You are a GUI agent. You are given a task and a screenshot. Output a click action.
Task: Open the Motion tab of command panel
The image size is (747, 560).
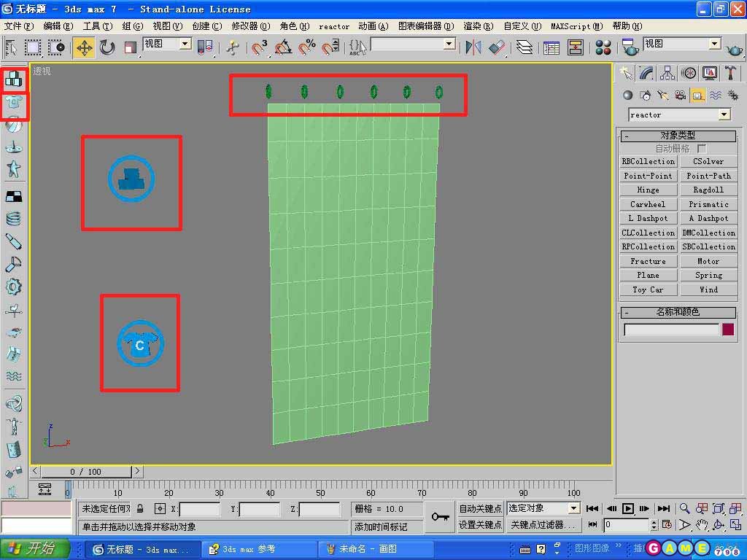[689, 73]
